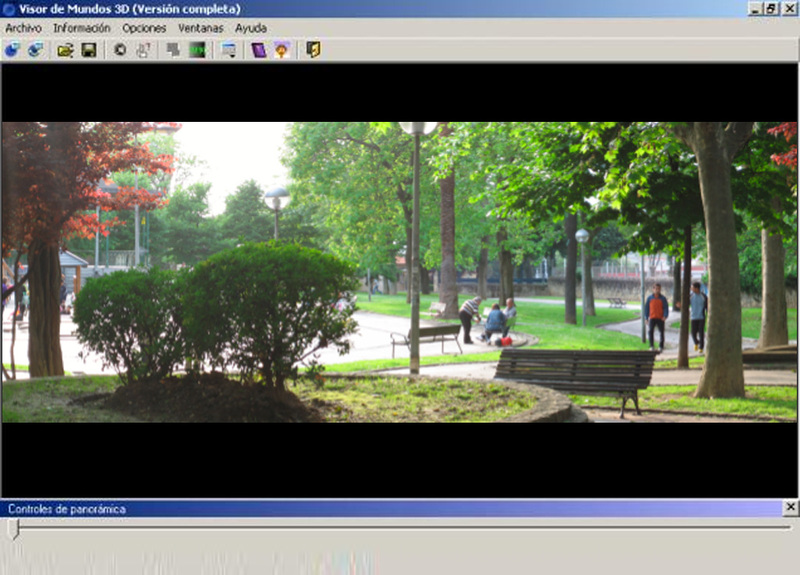The image size is (800, 575).
Task: Open the Archivo menu
Action: click(23, 28)
